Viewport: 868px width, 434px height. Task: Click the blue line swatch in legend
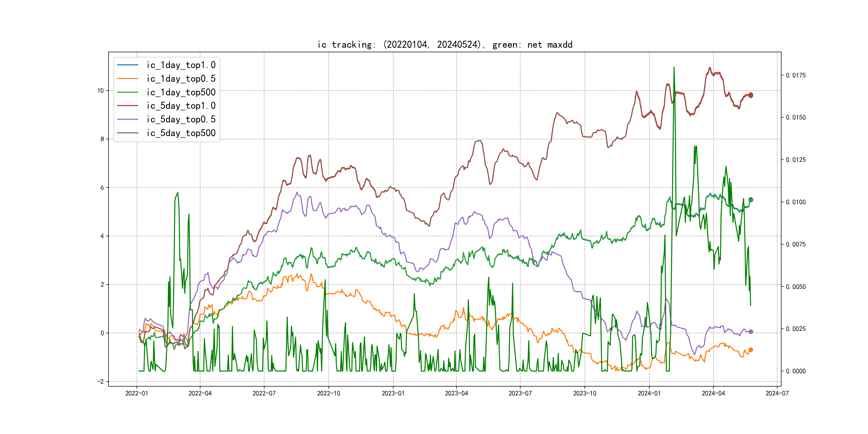coord(128,65)
